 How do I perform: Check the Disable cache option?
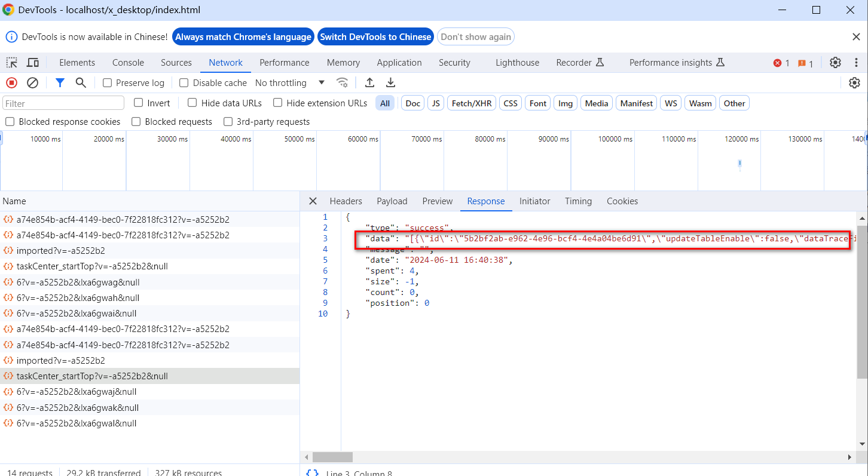pyautogui.click(x=184, y=83)
